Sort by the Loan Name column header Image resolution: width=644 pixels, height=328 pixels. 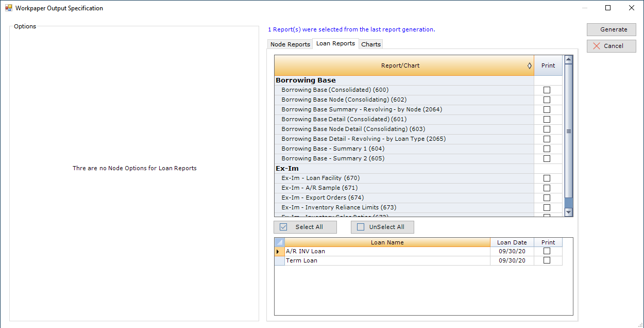point(387,242)
